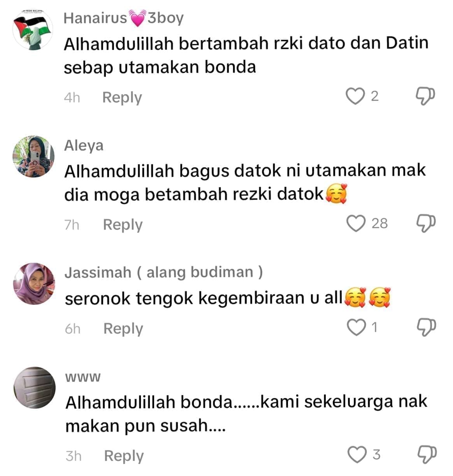Open the Hanairus 3boy username link
Image resolution: width=453 pixels, height=476 pixels.
[123, 18]
